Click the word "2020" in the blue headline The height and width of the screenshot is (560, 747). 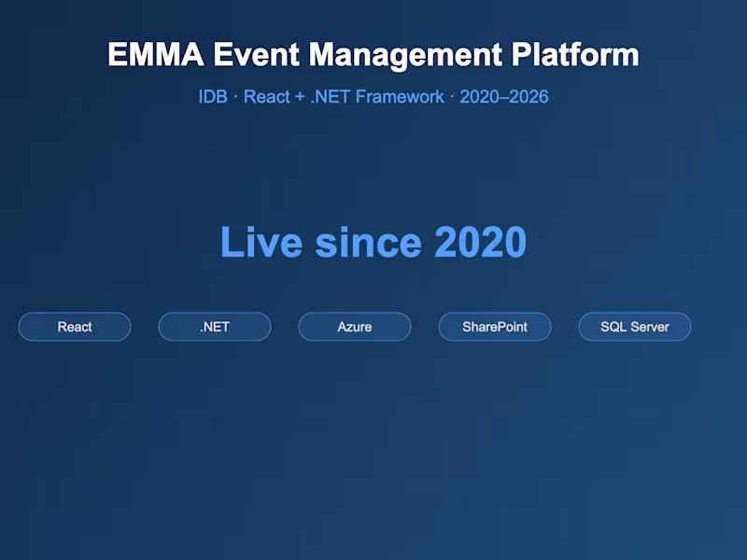pyautogui.click(x=481, y=243)
